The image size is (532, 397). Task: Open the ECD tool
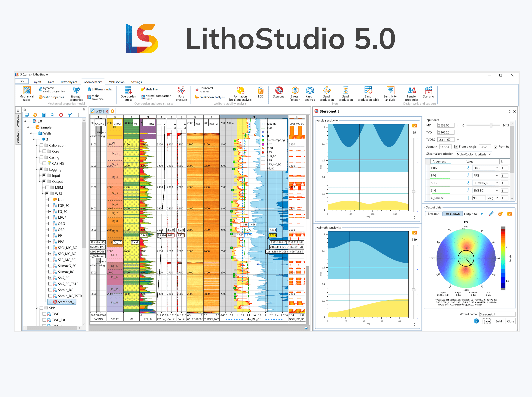[261, 92]
